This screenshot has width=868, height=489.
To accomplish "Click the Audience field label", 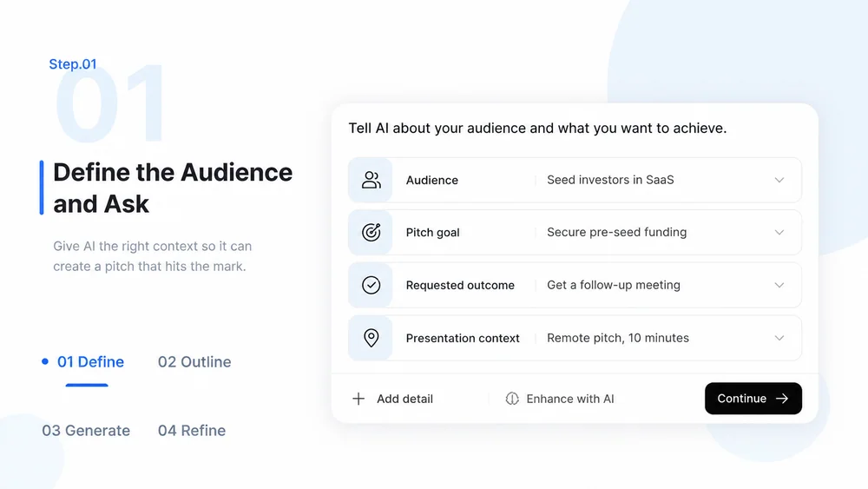I will click(431, 180).
